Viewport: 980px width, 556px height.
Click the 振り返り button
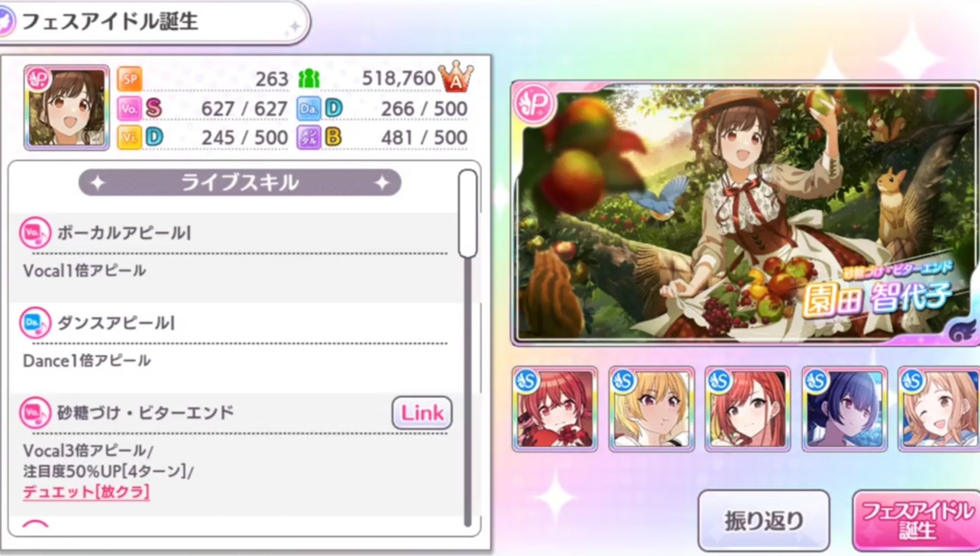tap(764, 520)
